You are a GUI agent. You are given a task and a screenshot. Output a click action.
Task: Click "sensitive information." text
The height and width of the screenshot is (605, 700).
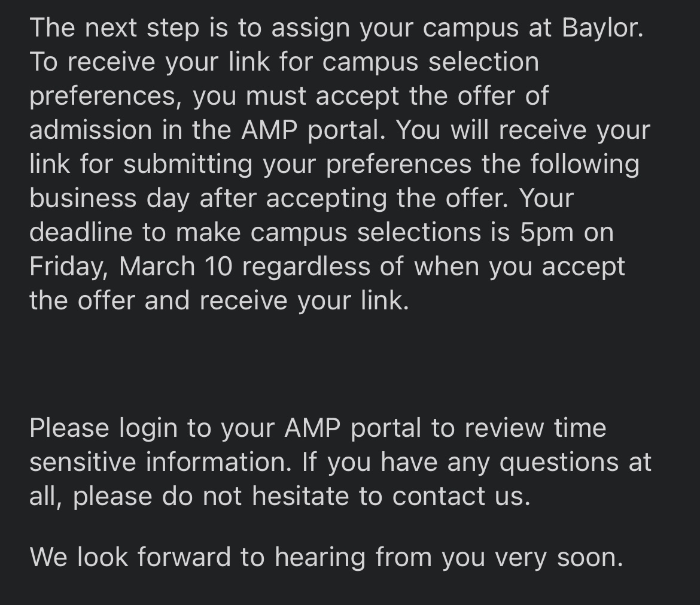click(160, 462)
